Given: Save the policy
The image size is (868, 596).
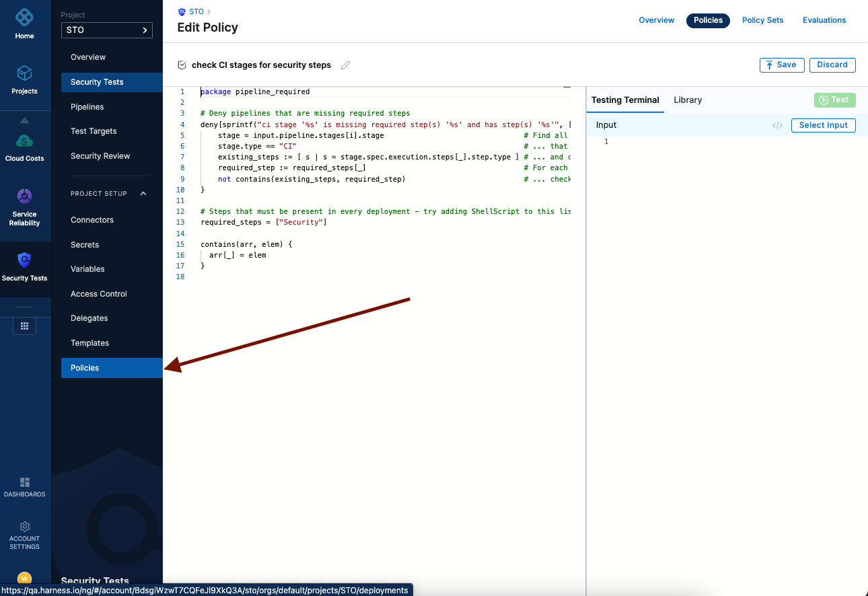Looking at the screenshot, I should [781, 65].
